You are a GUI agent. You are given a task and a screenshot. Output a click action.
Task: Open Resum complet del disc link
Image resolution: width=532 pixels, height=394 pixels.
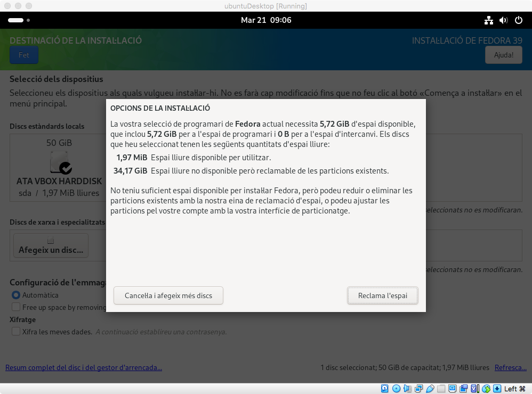pos(84,367)
